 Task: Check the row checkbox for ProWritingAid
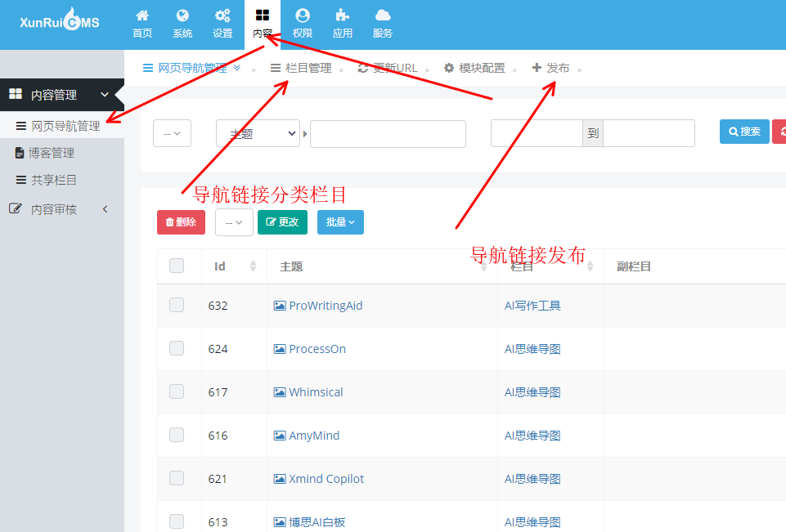point(176,306)
